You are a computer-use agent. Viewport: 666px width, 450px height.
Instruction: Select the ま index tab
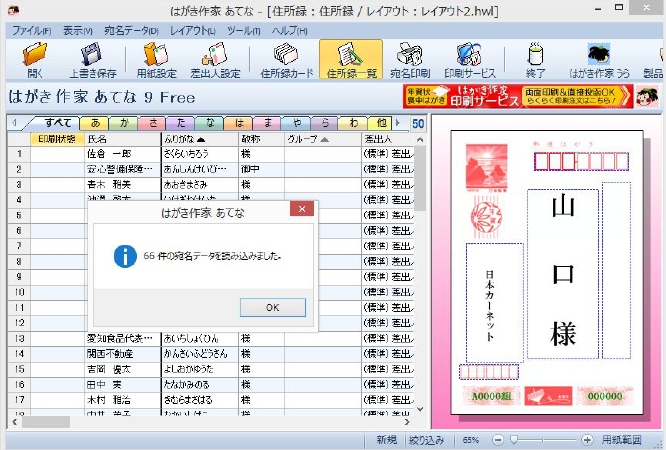(x=267, y=123)
